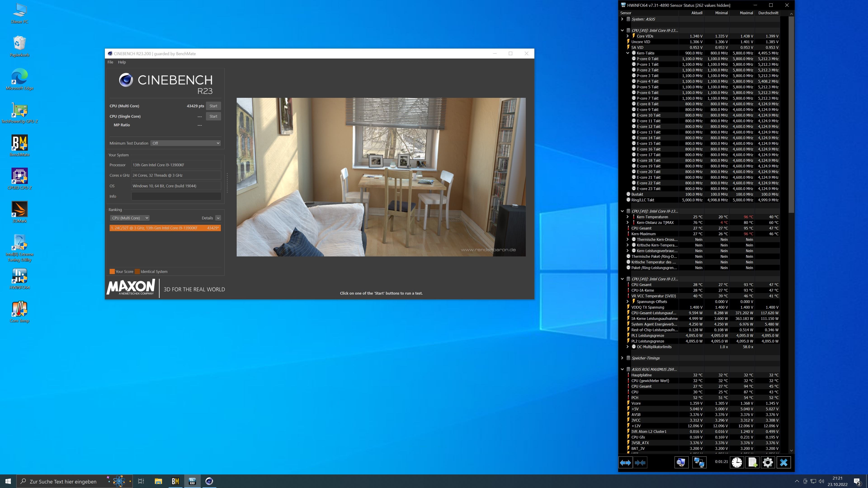Switch to HWiNFO in the taskbar
Viewport: 868px width, 488px height.
192,481
